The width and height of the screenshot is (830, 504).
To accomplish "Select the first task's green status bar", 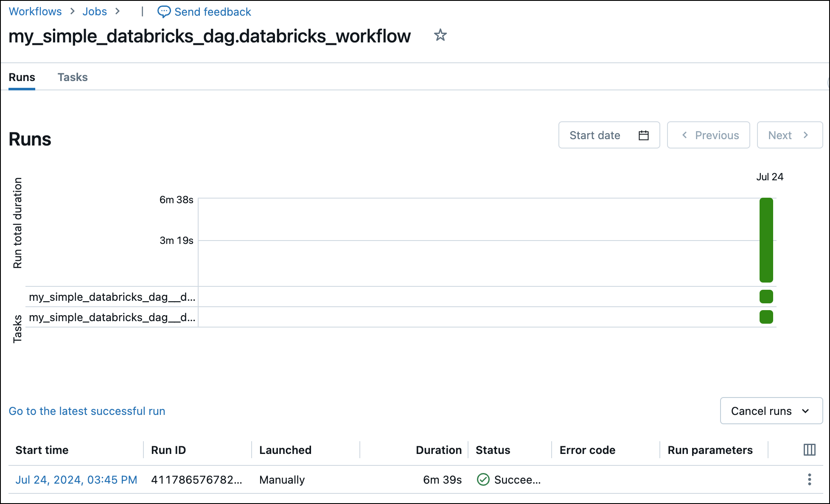I will (x=766, y=297).
